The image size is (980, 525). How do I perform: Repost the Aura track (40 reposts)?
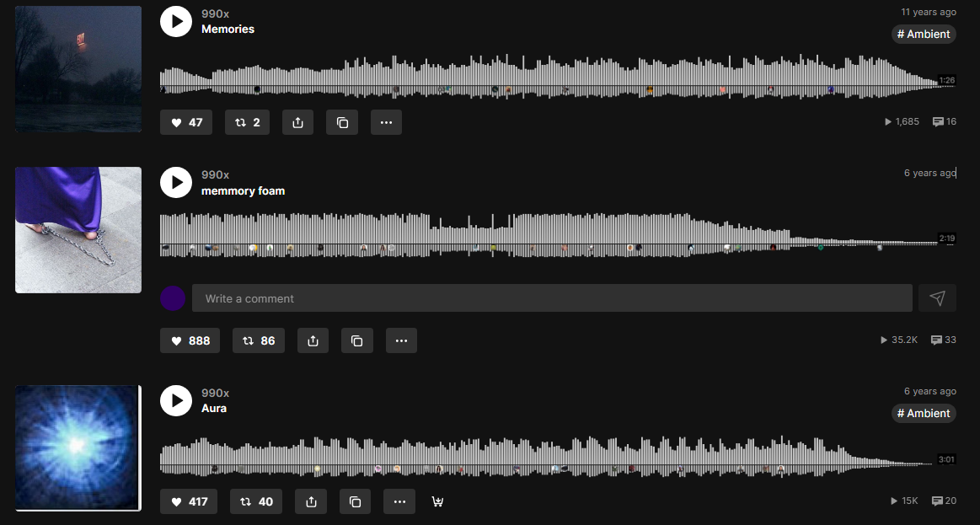coord(256,501)
